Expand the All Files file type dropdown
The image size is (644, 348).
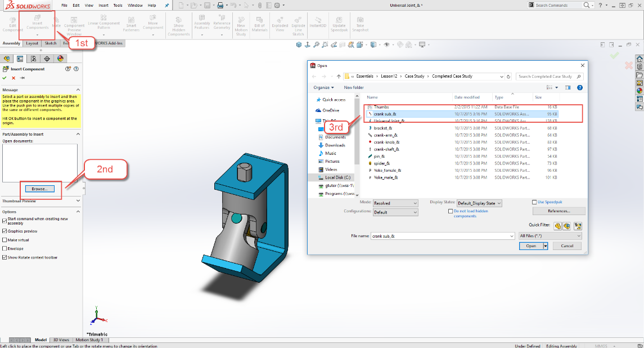pyautogui.click(x=550, y=236)
